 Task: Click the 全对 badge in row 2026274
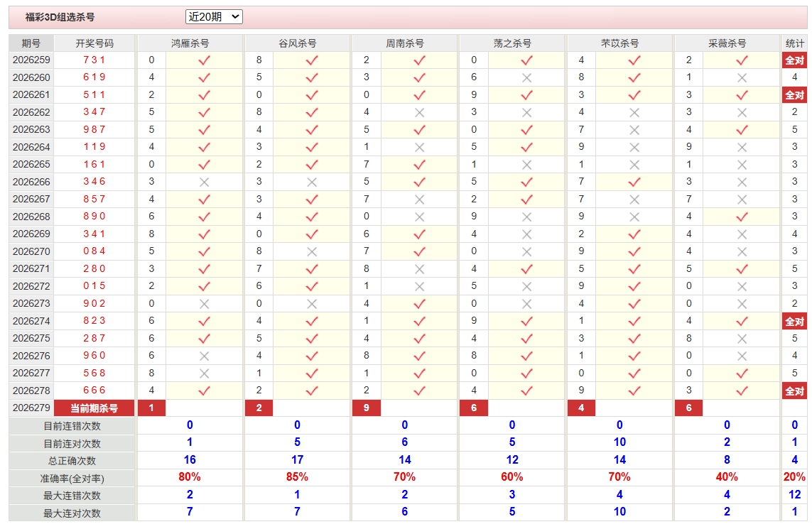794,322
